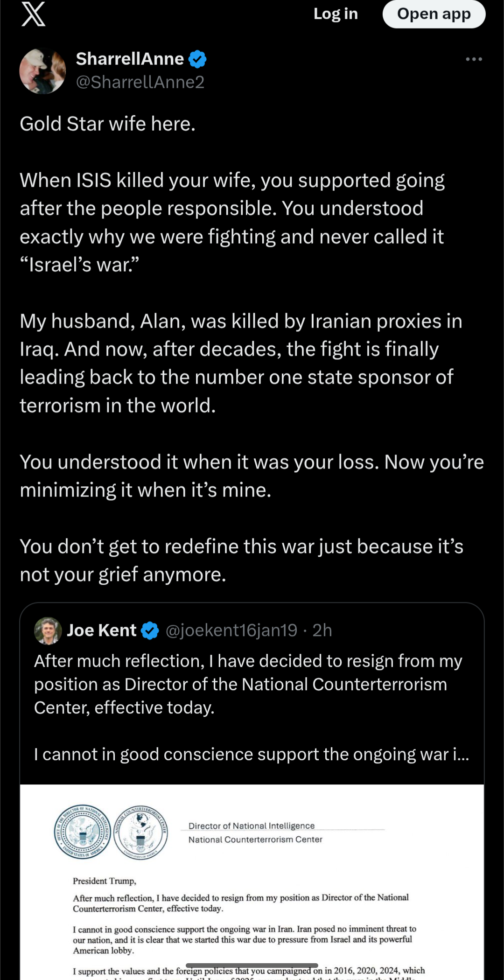Click the @joekent16jan19 handle
This screenshot has height=980, width=504.
point(231,630)
